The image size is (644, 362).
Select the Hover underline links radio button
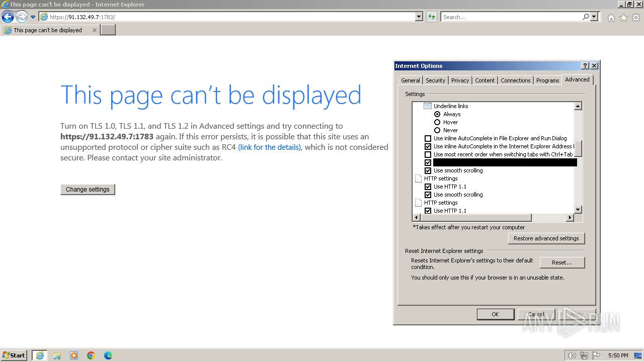click(x=437, y=122)
